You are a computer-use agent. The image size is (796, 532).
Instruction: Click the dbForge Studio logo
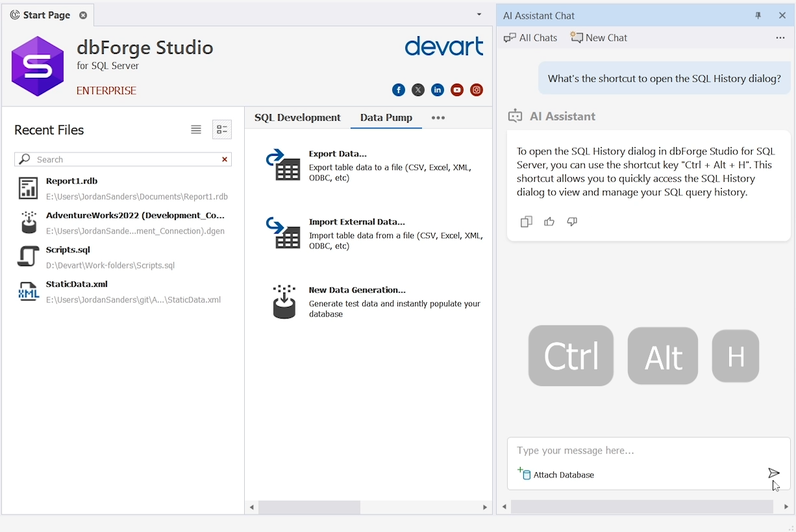(38, 66)
